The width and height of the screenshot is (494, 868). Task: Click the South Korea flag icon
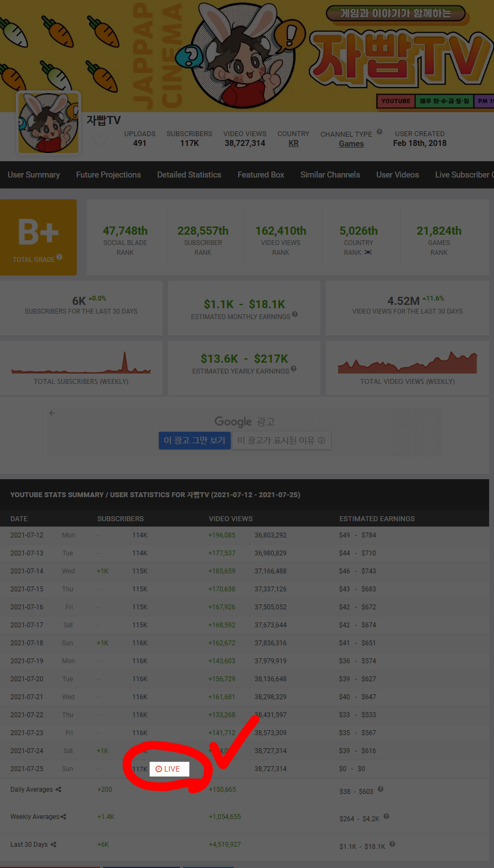[368, 252]
